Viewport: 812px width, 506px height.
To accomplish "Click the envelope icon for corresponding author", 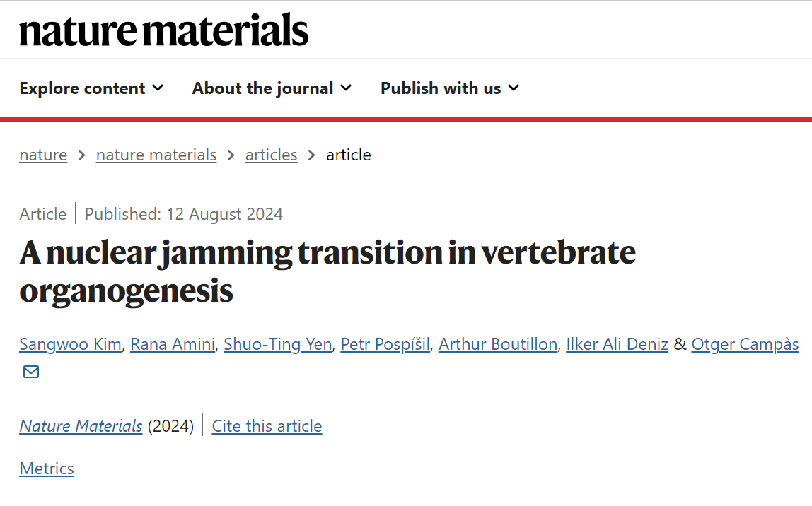I will click(x=31, y=372).
